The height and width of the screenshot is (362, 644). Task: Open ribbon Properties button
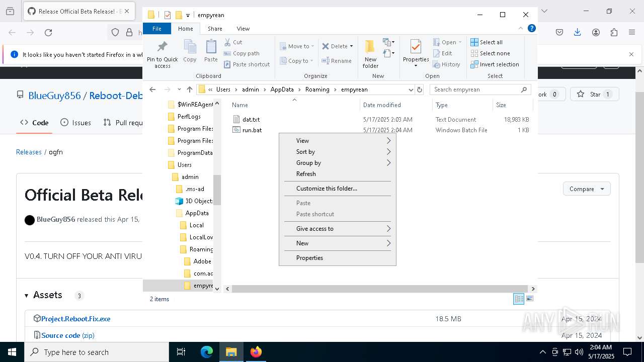pos(416,54)
